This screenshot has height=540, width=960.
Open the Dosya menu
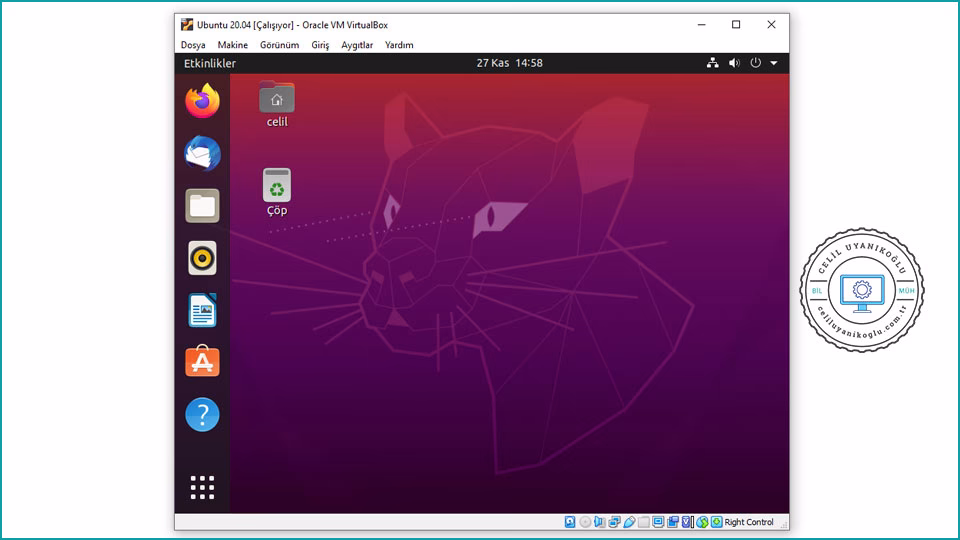coord(193,45)
